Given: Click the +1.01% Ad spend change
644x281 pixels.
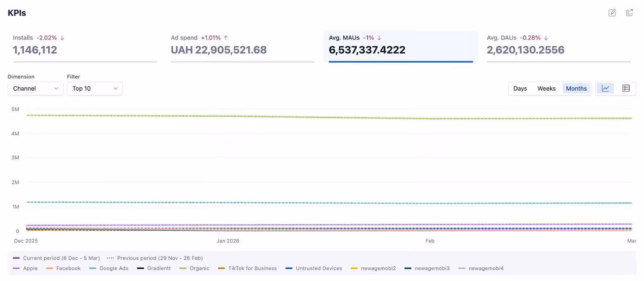Looking at the screenshot, I should (x=211, y=38).
